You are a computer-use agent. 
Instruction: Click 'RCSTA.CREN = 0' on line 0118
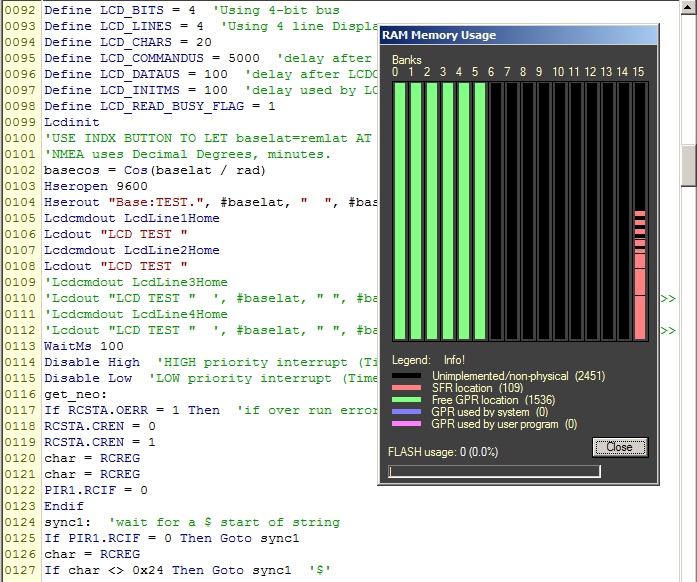coord(100,426)
